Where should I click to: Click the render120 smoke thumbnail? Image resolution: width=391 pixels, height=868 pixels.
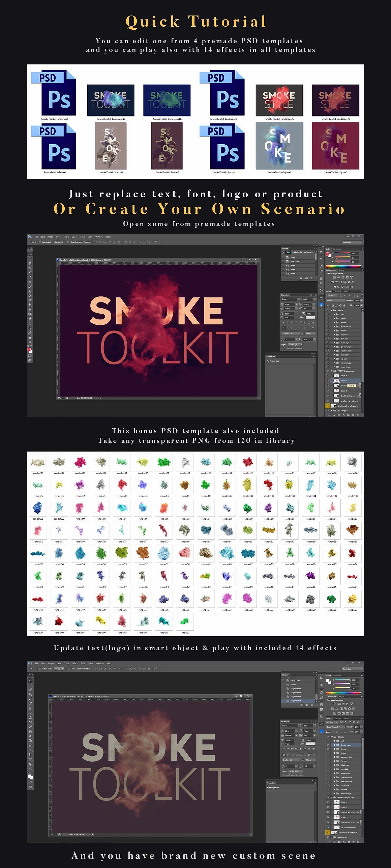38,462
